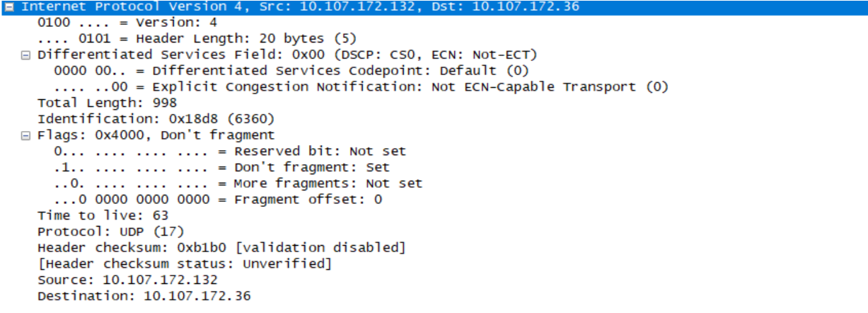Select the Explicit Congestion Notification line
Viewport: 868px width, 313px height.
click(x=361, y=86)
